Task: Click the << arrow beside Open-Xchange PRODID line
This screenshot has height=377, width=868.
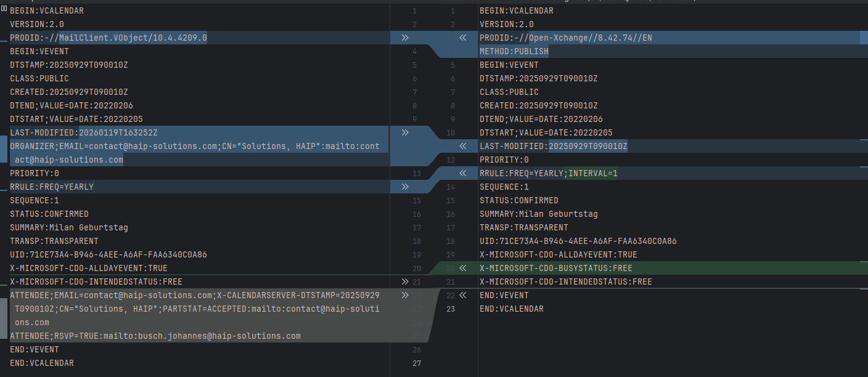Action: [462, 38]
